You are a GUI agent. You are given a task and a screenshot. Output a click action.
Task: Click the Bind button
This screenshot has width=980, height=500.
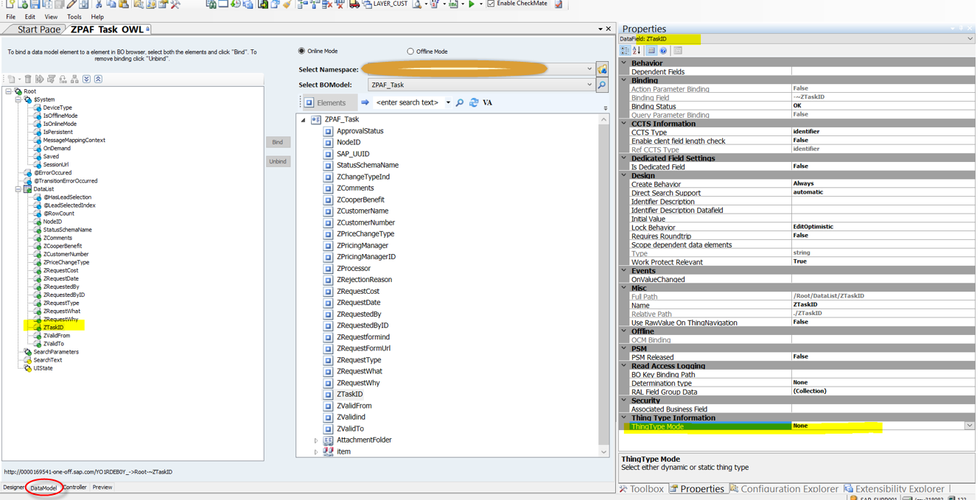tap(277, 142)
